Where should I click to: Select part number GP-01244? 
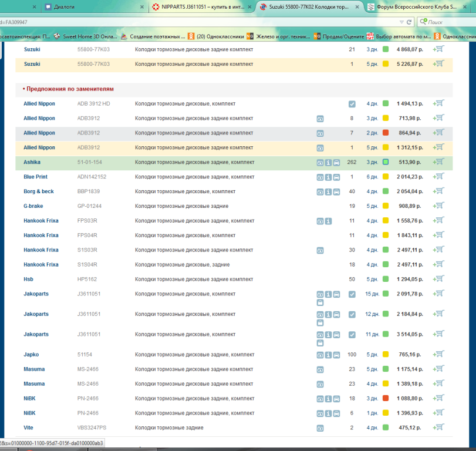click(89, 206)
